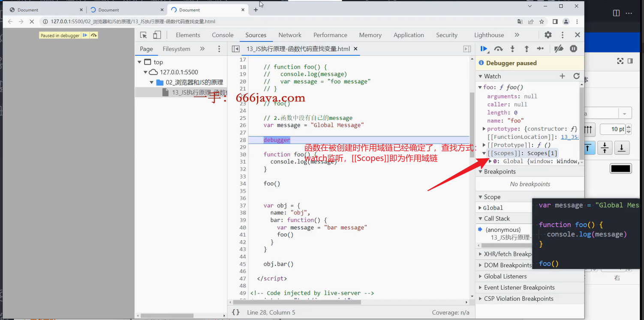Resume script execution in debugger toolbar
The image size is (644, 320).
point(484,49)
